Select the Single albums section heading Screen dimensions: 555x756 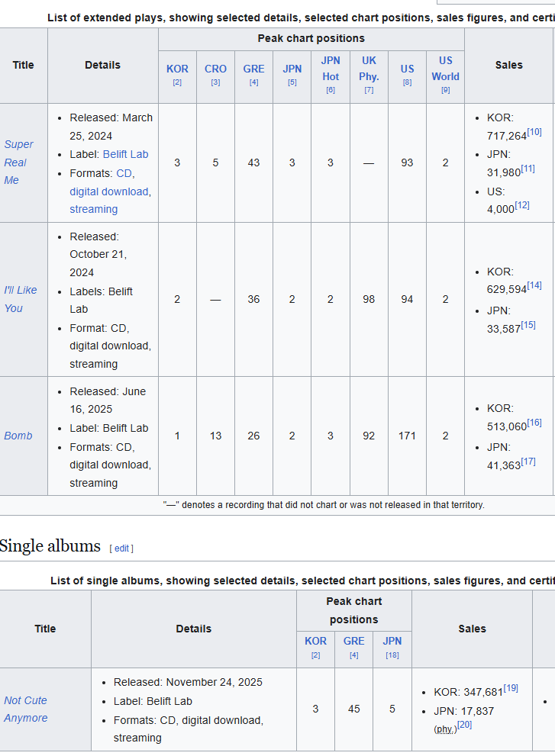50,545
